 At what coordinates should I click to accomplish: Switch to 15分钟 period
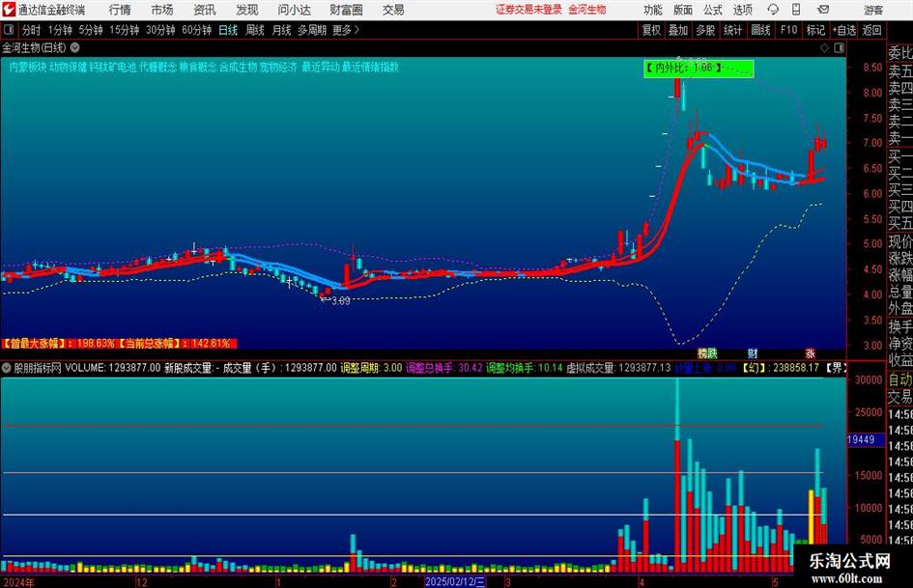pyautogui.click(x=124, y=30)
